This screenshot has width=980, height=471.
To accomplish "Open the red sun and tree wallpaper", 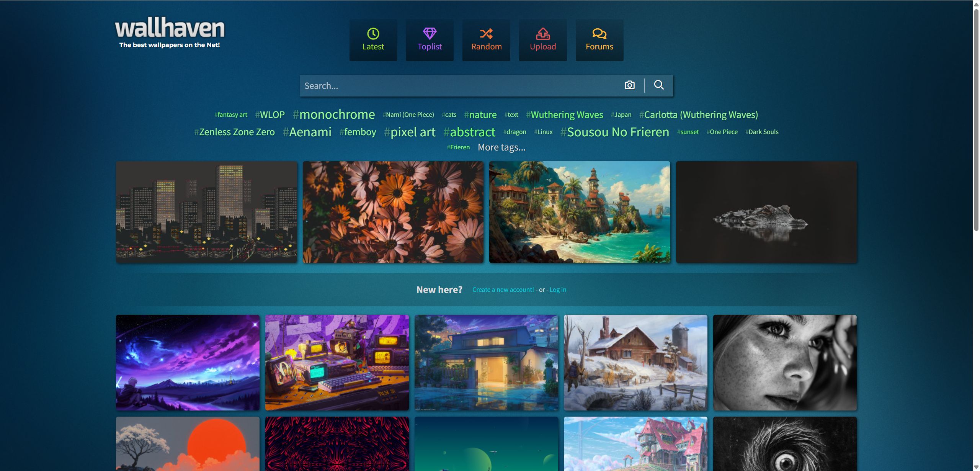I will [188, 444].
